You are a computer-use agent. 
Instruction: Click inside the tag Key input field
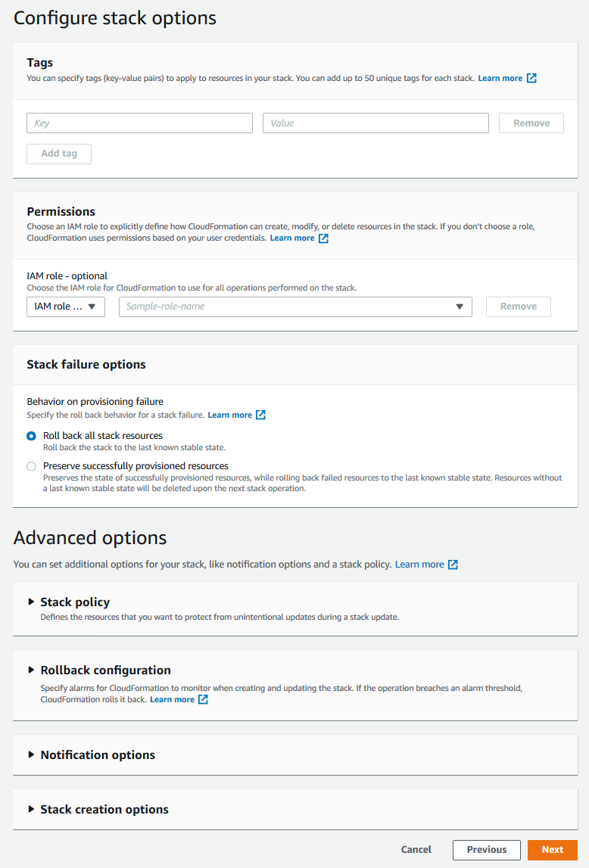click(139, 123)
